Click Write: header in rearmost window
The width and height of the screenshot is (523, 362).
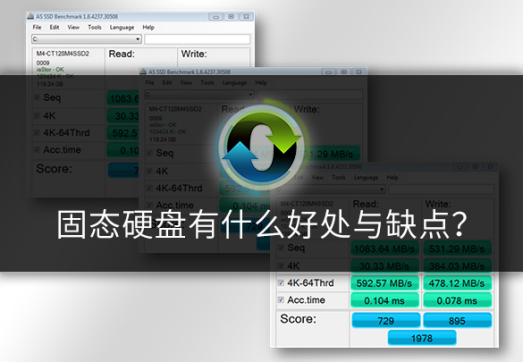(194, 54)
